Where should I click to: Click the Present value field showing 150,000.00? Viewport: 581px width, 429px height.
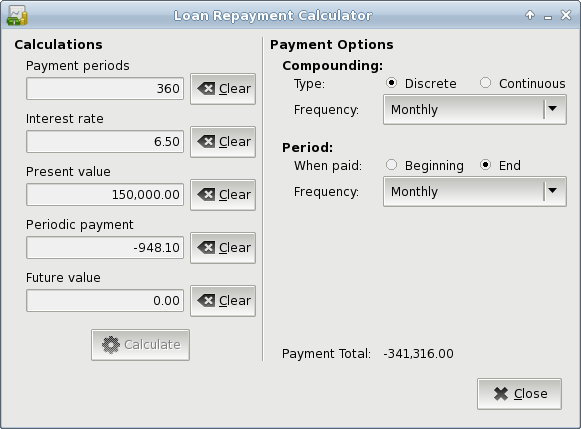coord(105,194)
